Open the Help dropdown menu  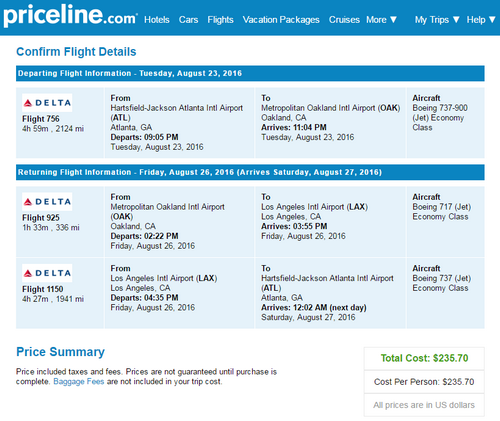tap(481, 20)
